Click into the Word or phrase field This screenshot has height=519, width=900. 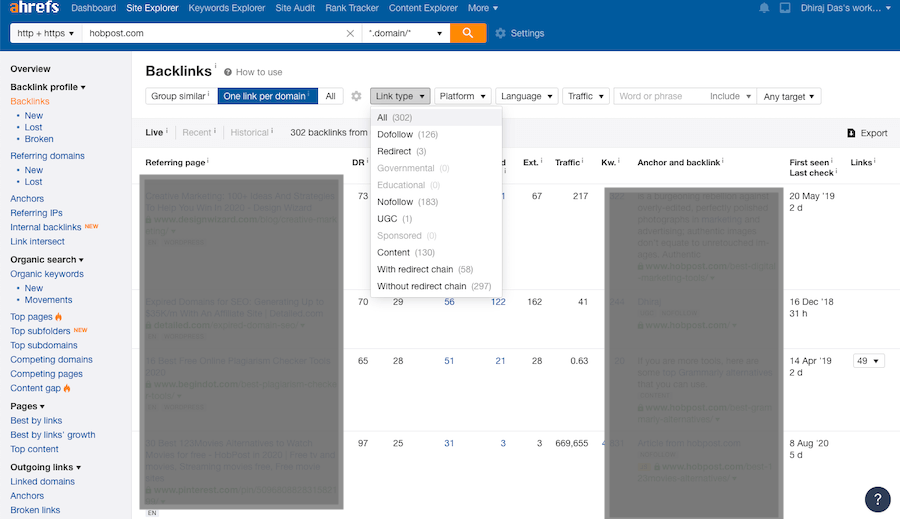(x=659, y=96)
